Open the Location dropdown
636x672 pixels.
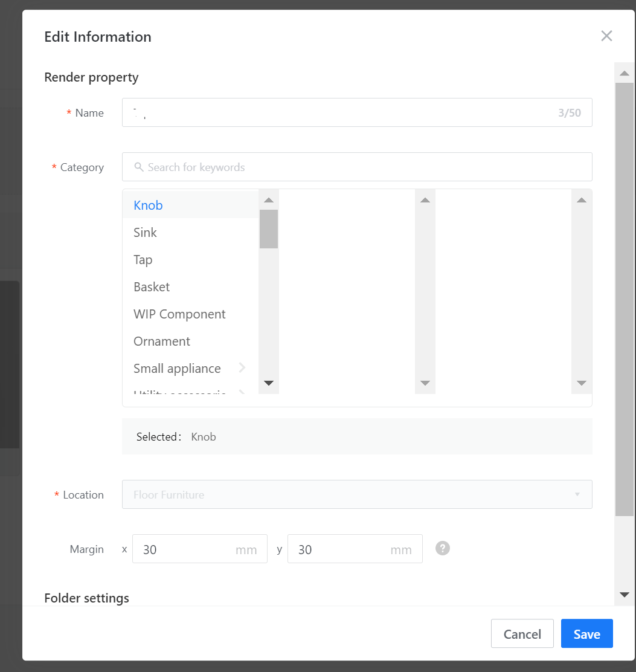[x=357, y=494]
